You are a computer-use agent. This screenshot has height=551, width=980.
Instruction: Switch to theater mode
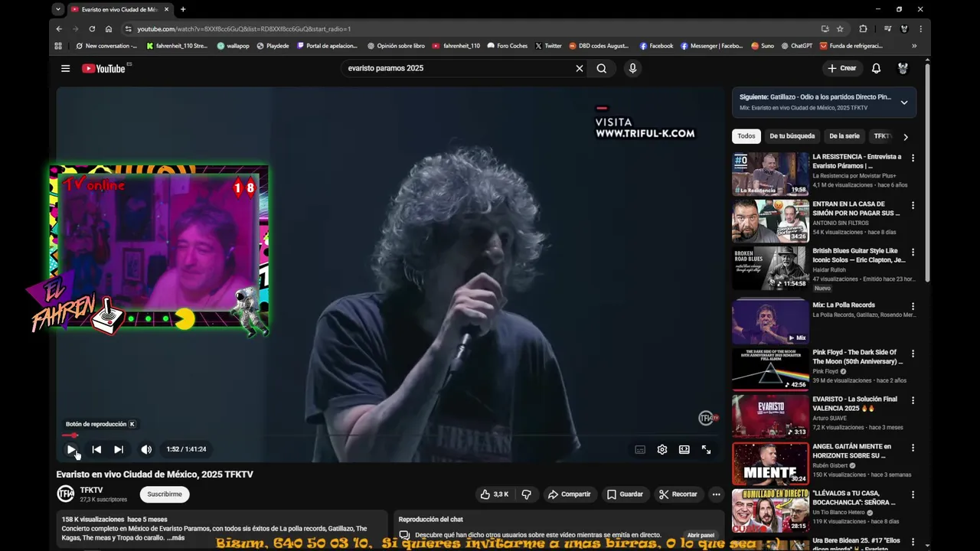[684, 449]
